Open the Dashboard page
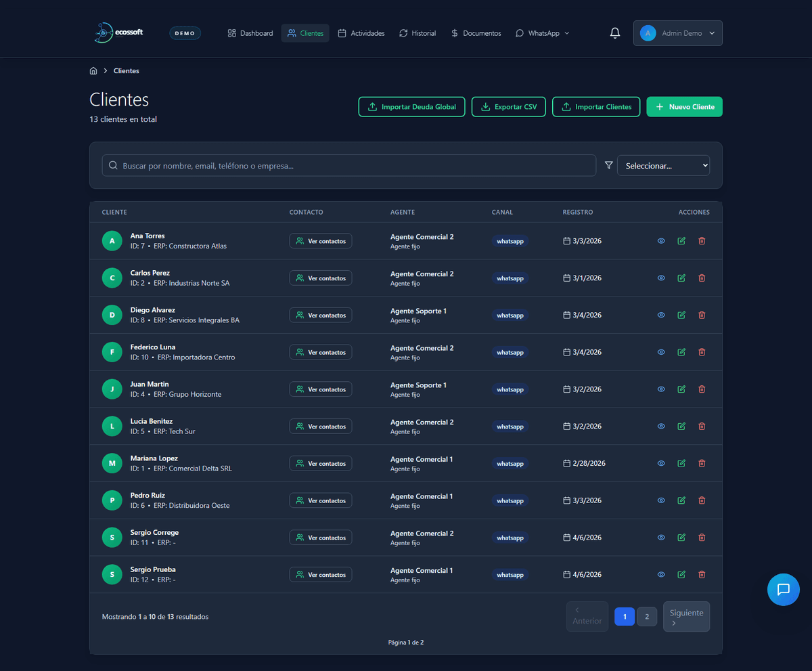Image resolution: width=812 pixels, height=671 pixels. (250, 33)
